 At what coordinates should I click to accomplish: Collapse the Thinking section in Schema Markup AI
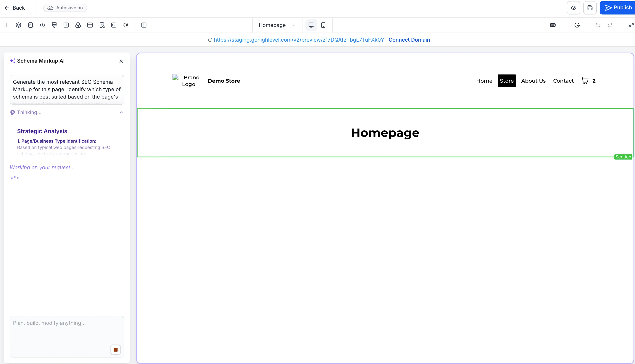pos(121,113)
